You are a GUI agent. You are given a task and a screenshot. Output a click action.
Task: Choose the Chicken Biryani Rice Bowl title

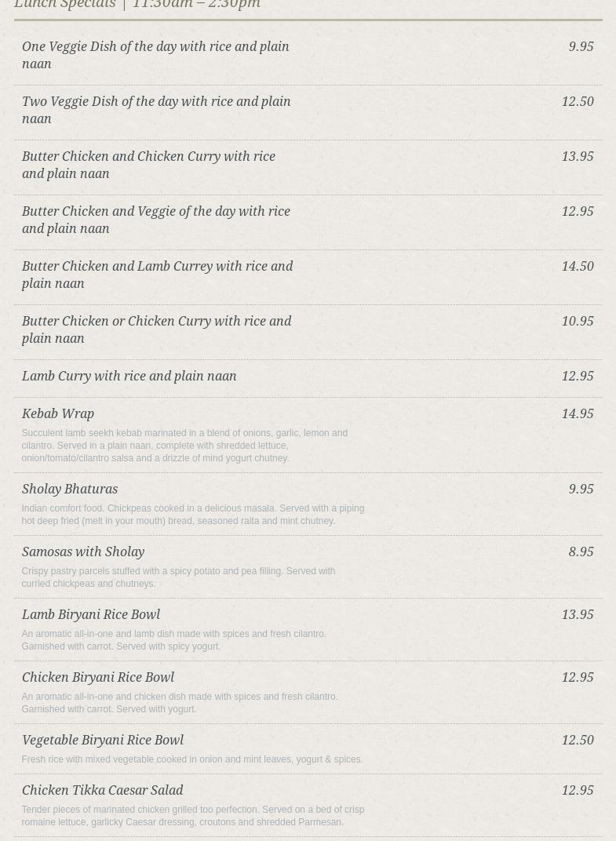click(x=97, y=678)
